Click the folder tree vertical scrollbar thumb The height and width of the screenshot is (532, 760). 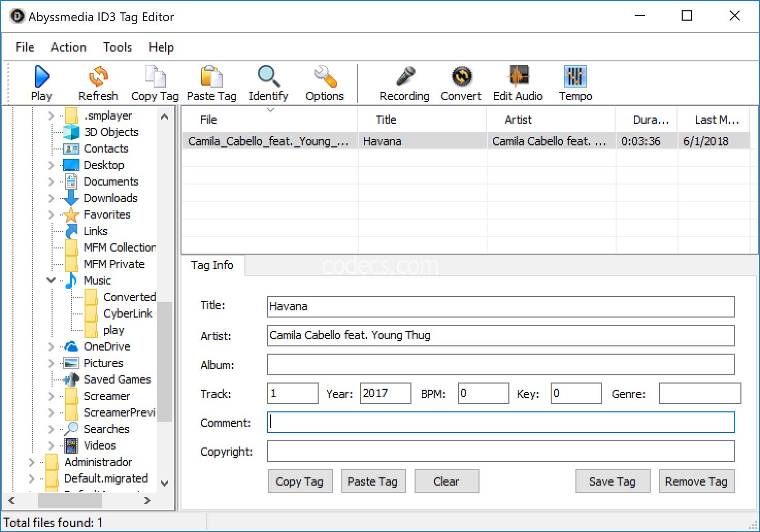[164, 361]
